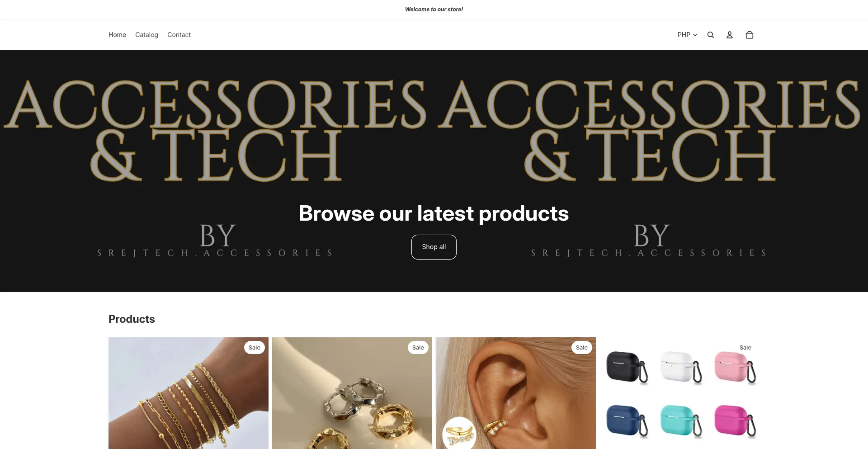Click the Browse our latest products heading
The width and height of the screenshot is (868, 449).
pyautogui.click(x=434, y=213)
